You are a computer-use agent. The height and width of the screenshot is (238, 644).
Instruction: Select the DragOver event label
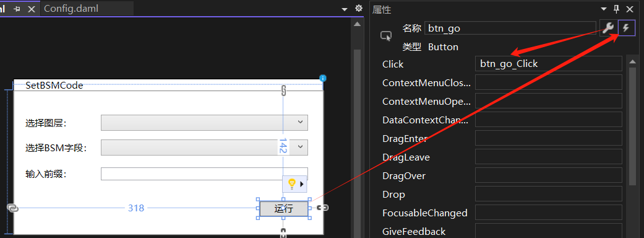click(404, 176)
